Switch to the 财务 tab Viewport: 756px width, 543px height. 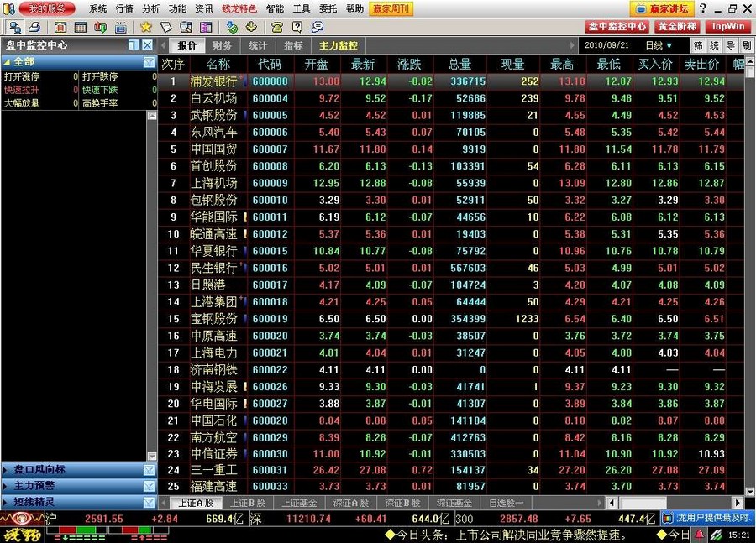[221, 44]
